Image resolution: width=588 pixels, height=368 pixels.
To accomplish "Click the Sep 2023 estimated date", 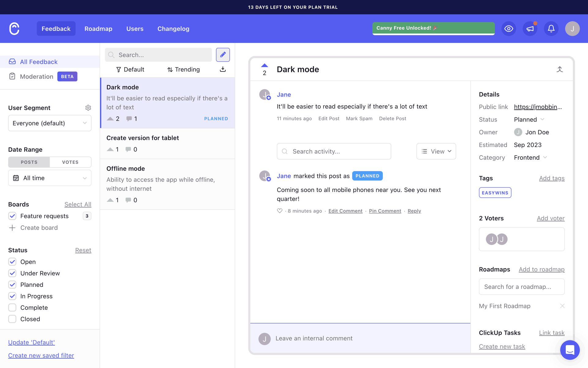I will [x=528, y=145].
